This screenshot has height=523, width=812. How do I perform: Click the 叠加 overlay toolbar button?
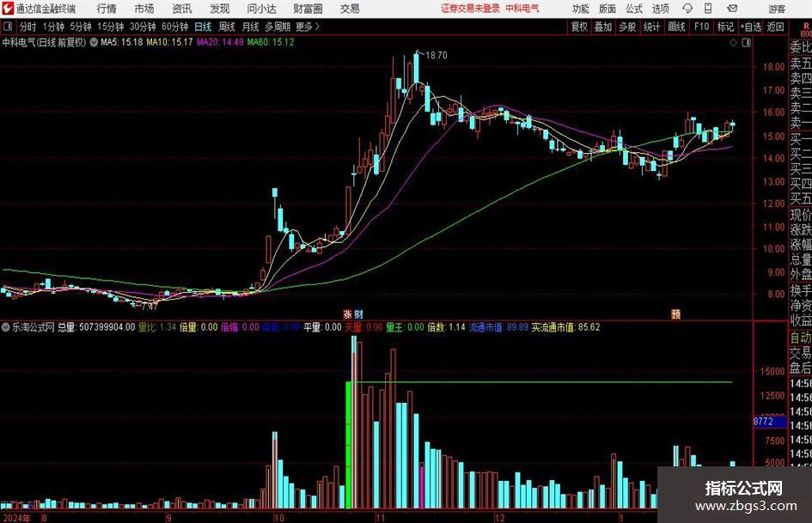point(603,27)
